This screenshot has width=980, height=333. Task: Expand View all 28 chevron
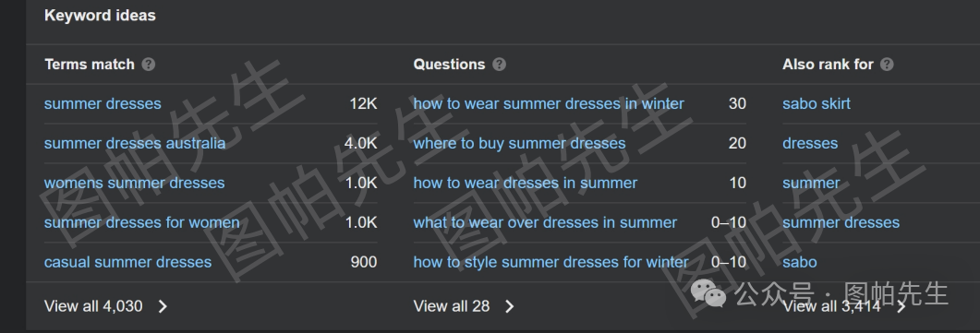point(509,306)
